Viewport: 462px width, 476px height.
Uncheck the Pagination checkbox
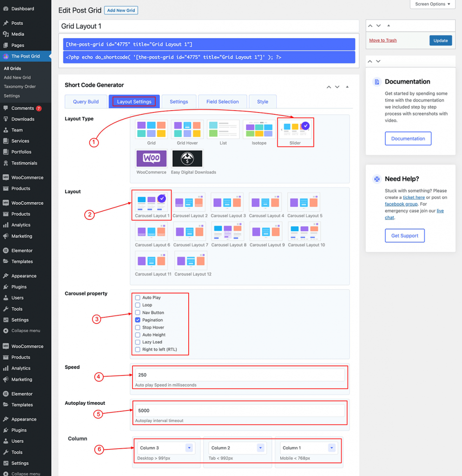pos(138,320)
